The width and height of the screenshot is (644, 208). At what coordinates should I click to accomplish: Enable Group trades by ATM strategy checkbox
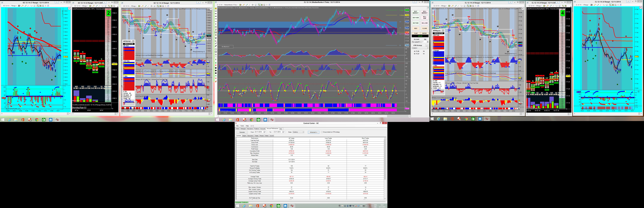pyautogui.click(x=322, y=132)
